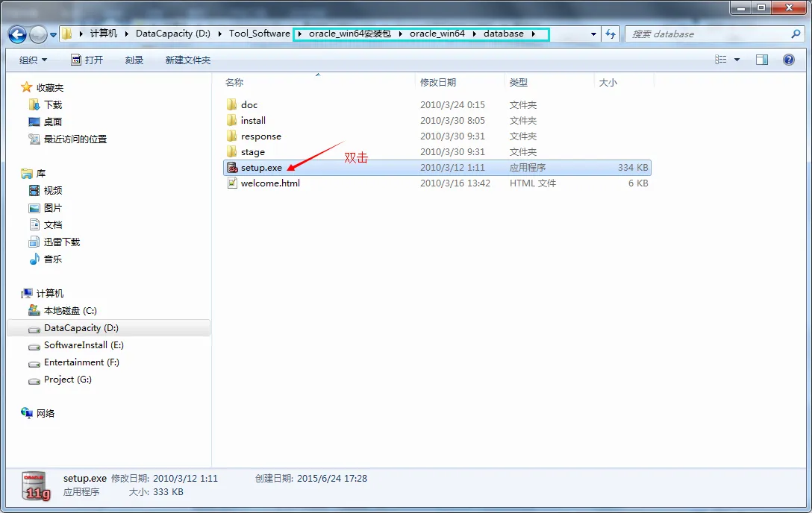Expand the arrow after database breadcrumb

[x=533, y=34]
